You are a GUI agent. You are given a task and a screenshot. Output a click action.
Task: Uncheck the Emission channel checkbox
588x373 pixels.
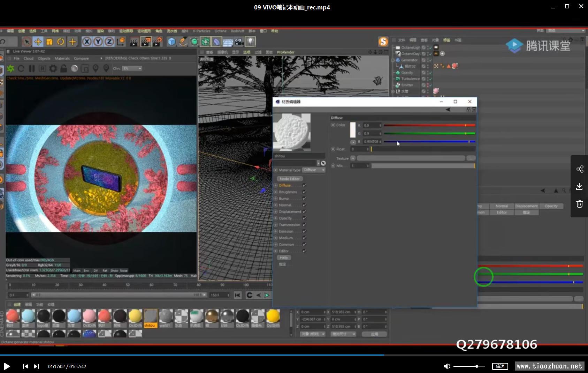tap(304, 231)
